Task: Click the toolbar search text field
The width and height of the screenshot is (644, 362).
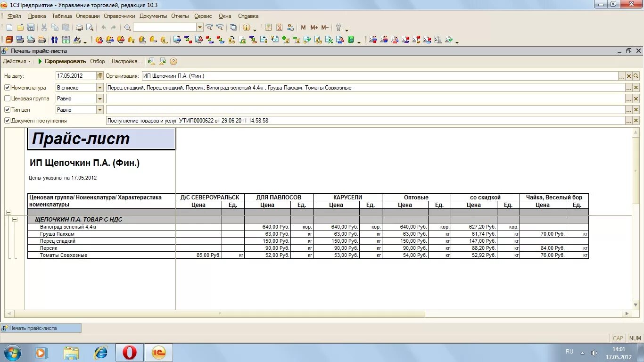Action: 165,28
